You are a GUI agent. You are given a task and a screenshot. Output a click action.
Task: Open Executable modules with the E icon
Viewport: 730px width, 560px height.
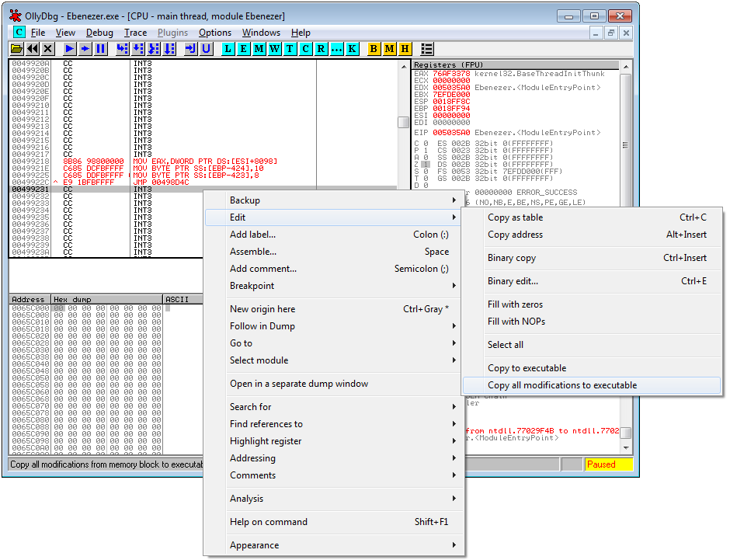244,48
